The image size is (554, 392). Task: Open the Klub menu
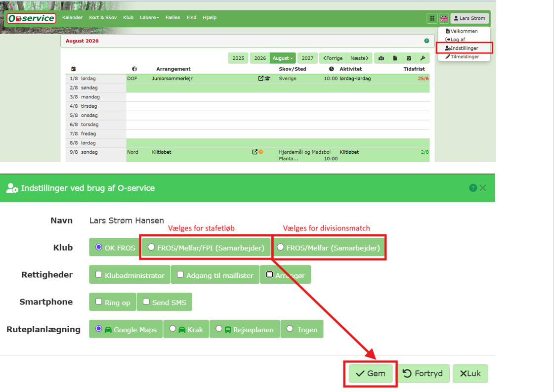click(x=128, y=18)
